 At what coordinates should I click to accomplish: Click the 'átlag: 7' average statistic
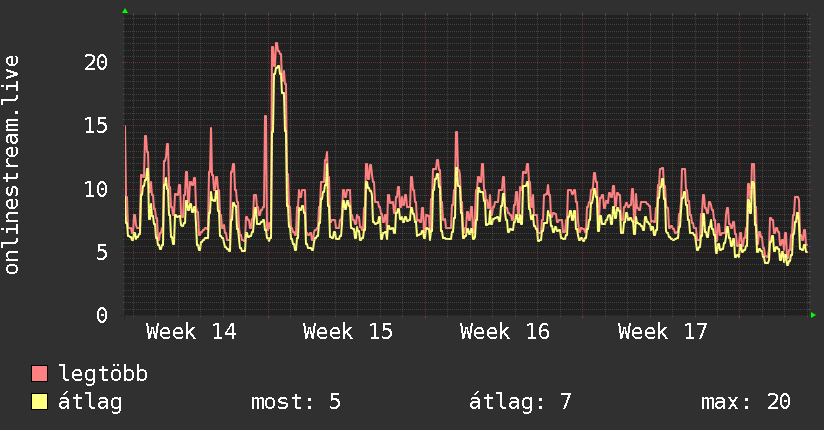(520, 402)
